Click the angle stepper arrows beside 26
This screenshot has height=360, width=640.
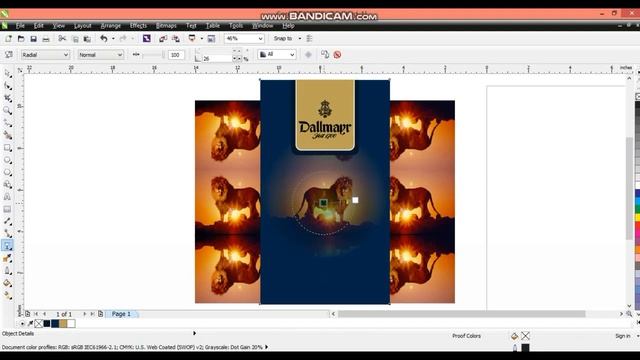point(237,58)
